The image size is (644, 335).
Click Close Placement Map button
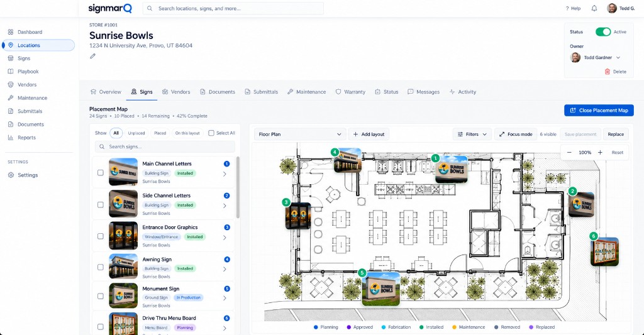point(599,111)
